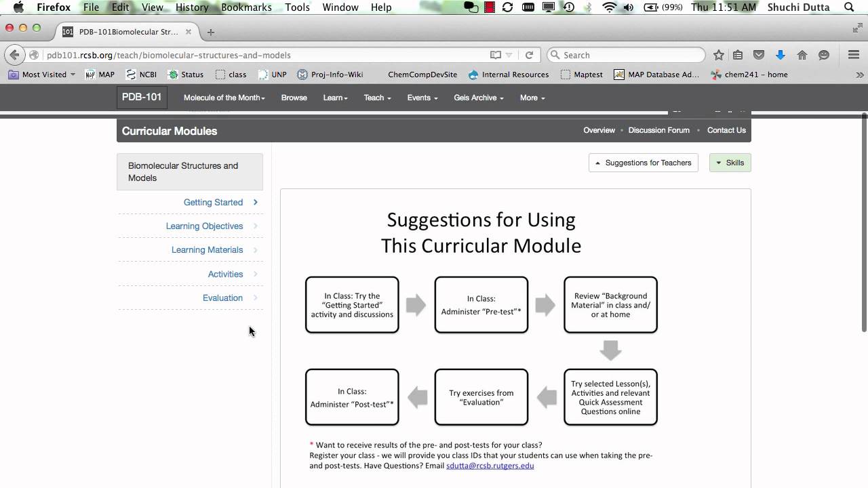
Task: Open the Events dropdown
Action: coord(422,98)
